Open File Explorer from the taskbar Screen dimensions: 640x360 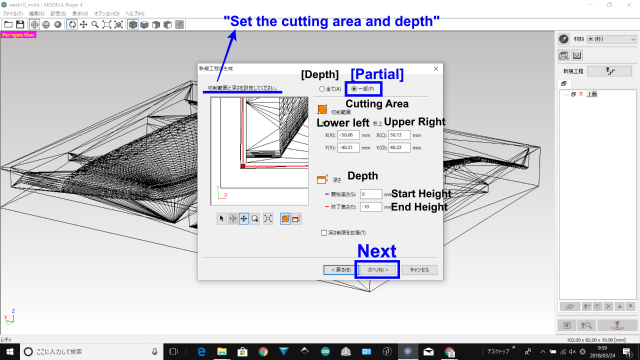[222, 351]
